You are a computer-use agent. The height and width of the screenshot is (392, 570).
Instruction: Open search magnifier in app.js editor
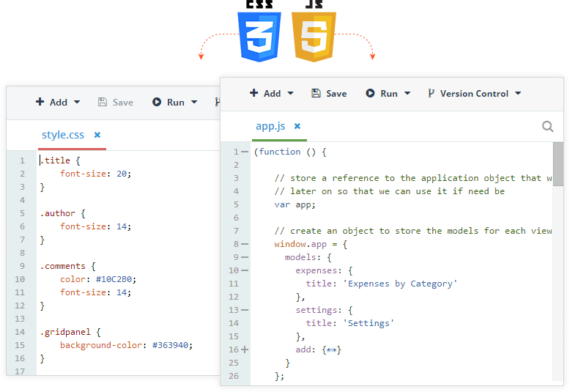click(547, 127)
